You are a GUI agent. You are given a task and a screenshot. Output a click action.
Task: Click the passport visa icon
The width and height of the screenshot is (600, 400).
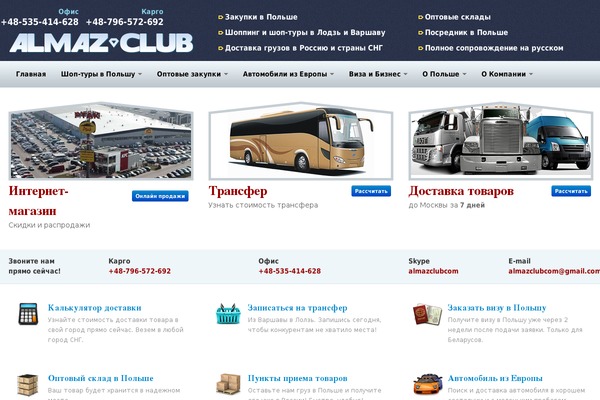[427, 315]
